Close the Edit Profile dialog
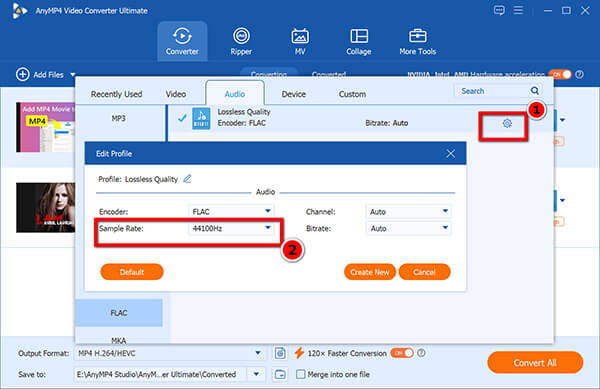600x389 pixels. click(451, 153)
